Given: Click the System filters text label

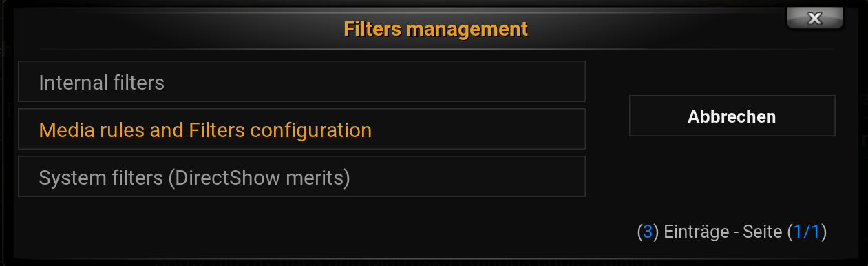Looking at the screenshot, I should [x=195, y=178].
